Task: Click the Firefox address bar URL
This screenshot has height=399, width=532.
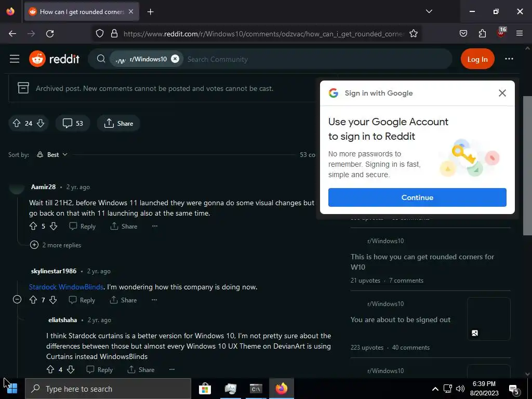Action: point(263,34)
